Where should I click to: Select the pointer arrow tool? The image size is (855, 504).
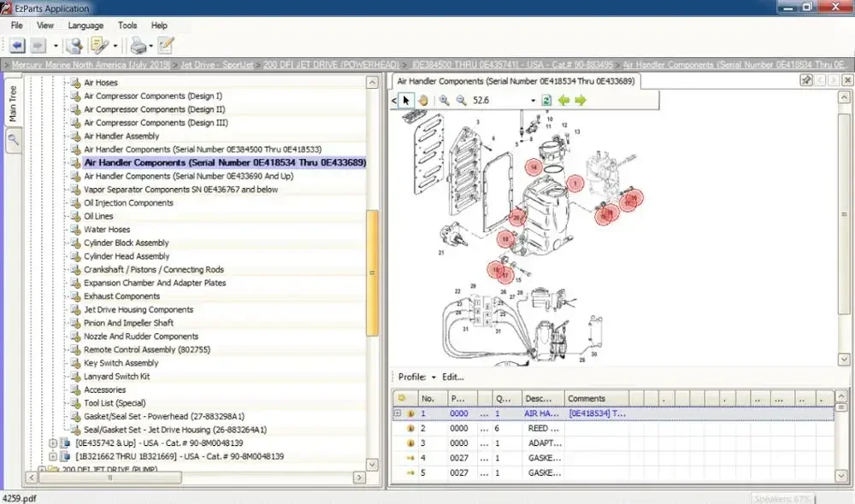(x=406, y=101)
